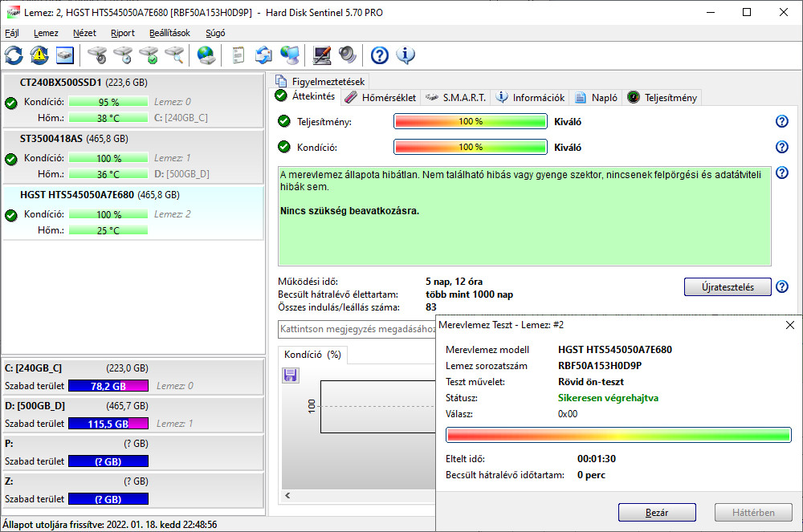Viewport: 803px width, 532px height.
Task: Open the Riport menu
Action: (x=122, y=33)
